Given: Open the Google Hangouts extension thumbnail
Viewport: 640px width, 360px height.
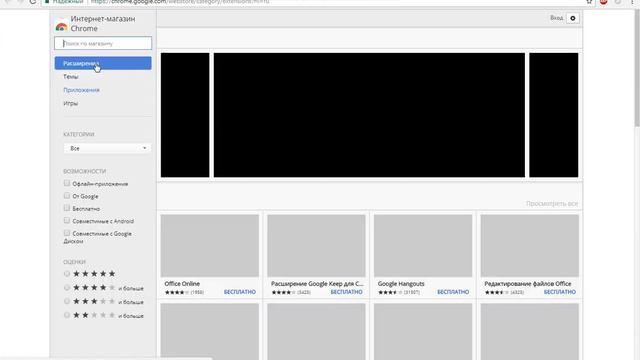Looking at the screenshot, I should tap(423, 246).
